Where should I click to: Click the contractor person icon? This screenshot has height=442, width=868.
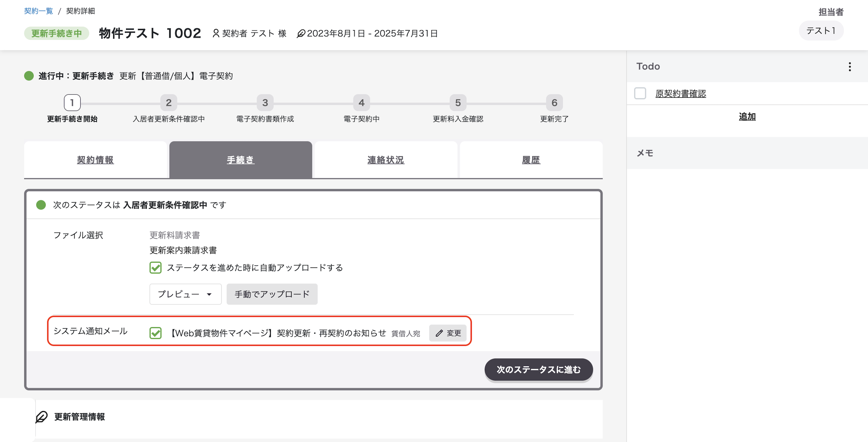(216, 33)
